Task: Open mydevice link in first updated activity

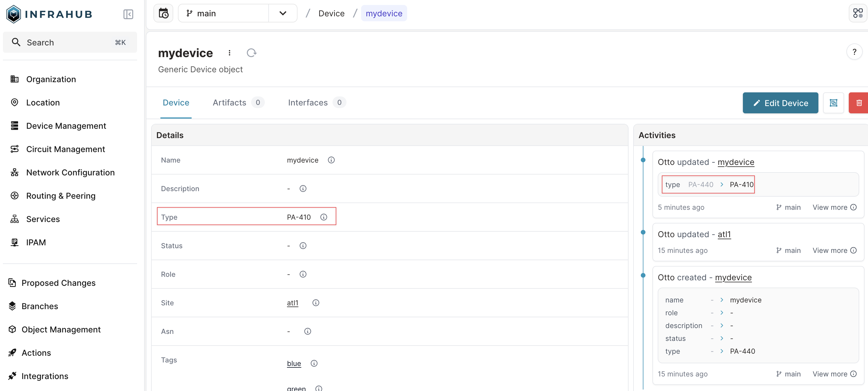Action: point(736,162)
